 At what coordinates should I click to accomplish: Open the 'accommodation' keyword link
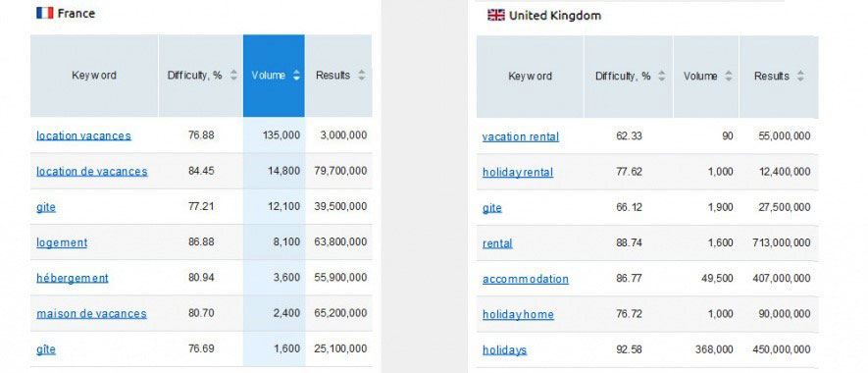point(526,279)
